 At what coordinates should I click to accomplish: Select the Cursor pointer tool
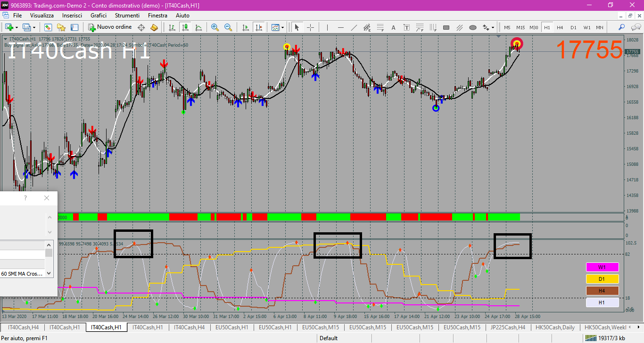coord(297,27)
